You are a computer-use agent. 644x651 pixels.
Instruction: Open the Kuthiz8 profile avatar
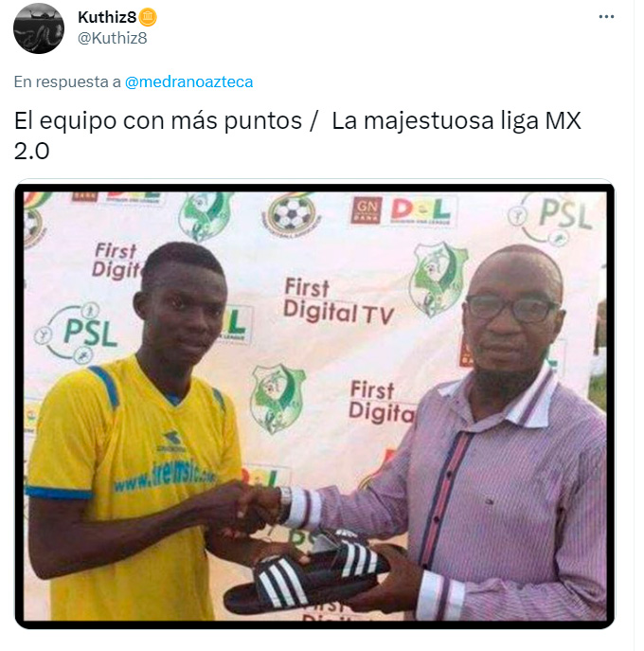tap(39, 28)
